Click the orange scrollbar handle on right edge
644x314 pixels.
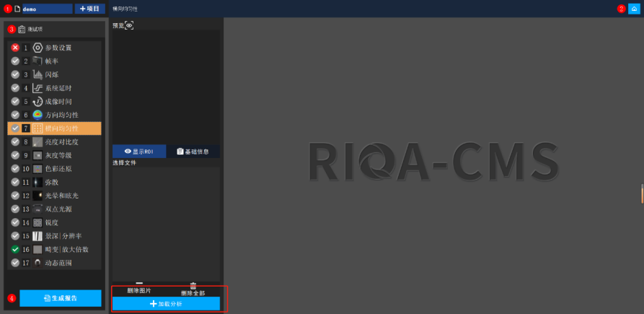click(x=641, y=193)
